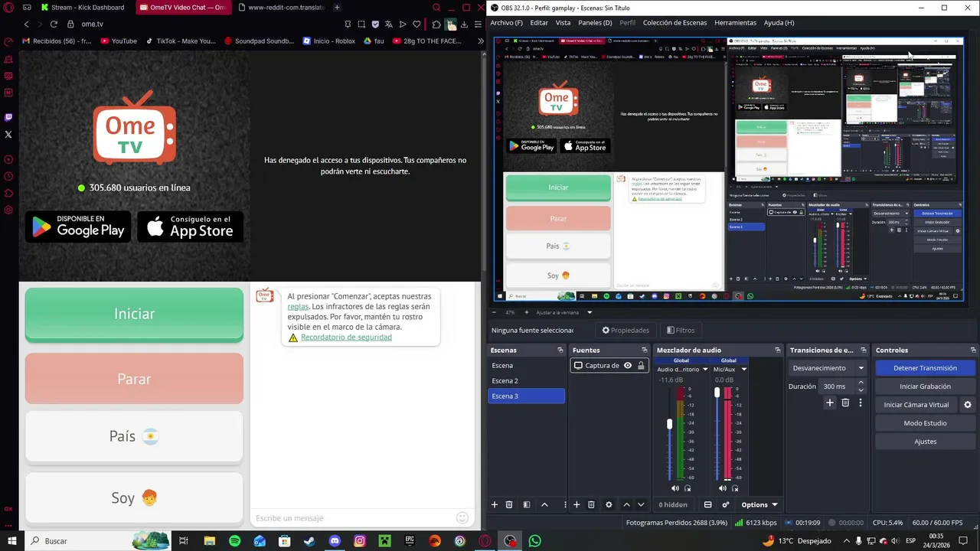Open emoji picker in OmeTV chat
The height and width of the screenshot is (551, 980).
click(462, 518)
